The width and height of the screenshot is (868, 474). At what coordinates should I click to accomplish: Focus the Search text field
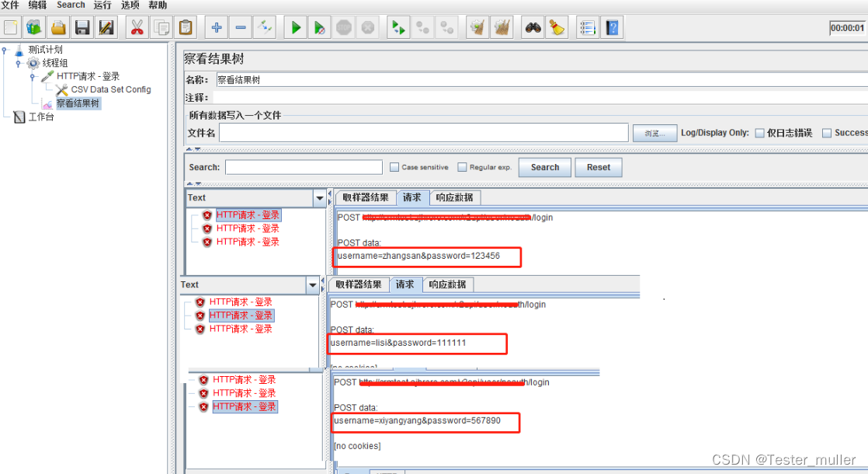pos(304,167)
